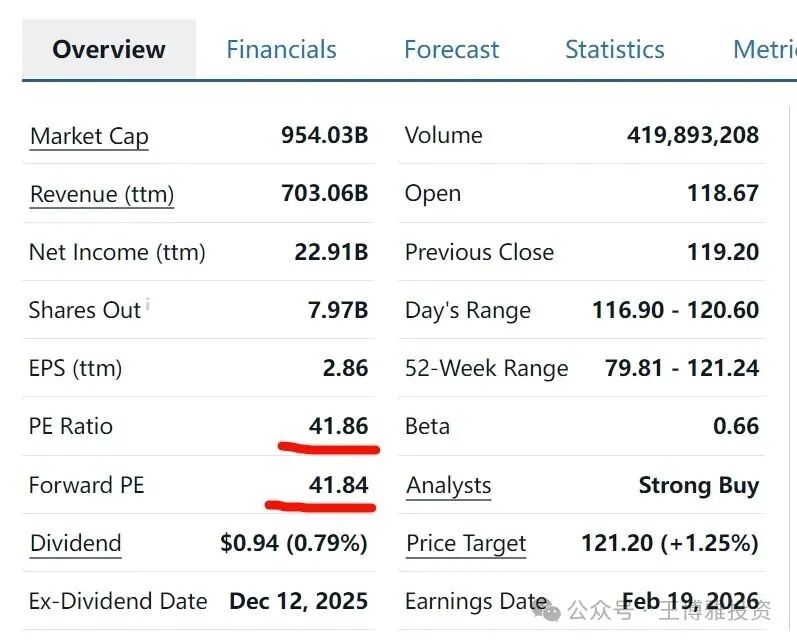This screenshot has height=642, width=797.
Task: Click the Revenue (ttm) link
Action: (x=102, y=194)
